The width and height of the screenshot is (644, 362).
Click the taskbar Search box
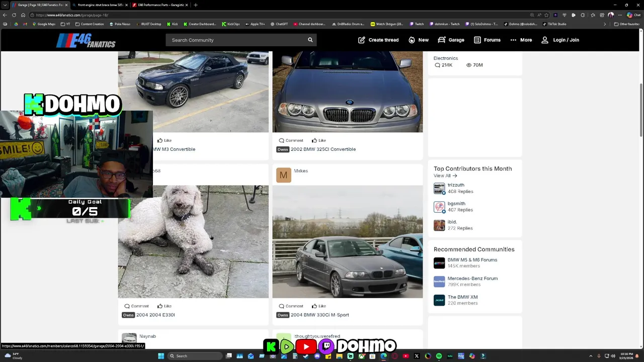click(x=196, y=356)
